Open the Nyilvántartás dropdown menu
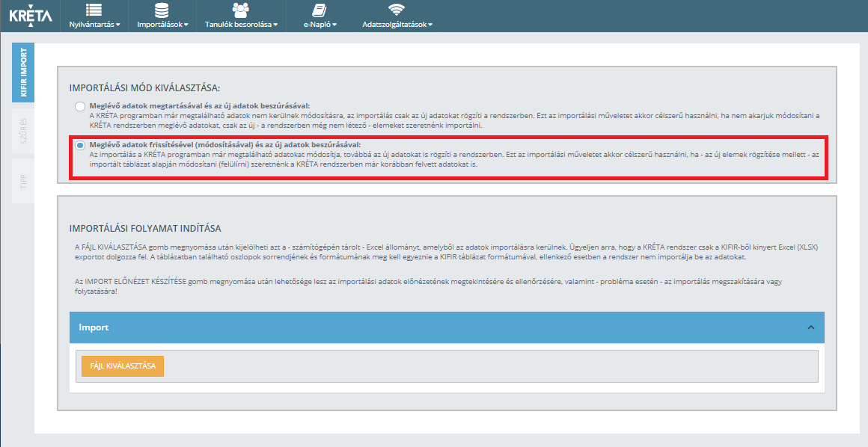This screenshot has height=447, width=868. pyautogui.click(x=94, y=25)
